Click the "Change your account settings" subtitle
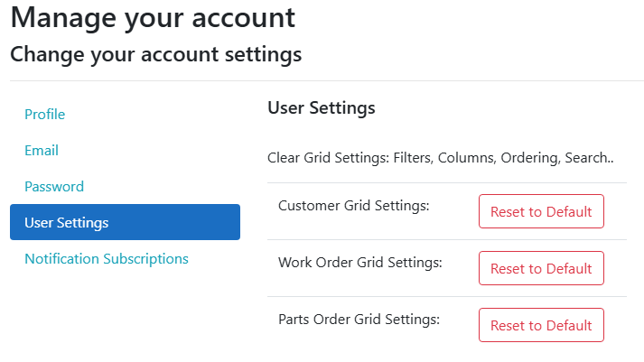This screenshot has width=644, height=362. pyautogui.click(x=155, y=54)
